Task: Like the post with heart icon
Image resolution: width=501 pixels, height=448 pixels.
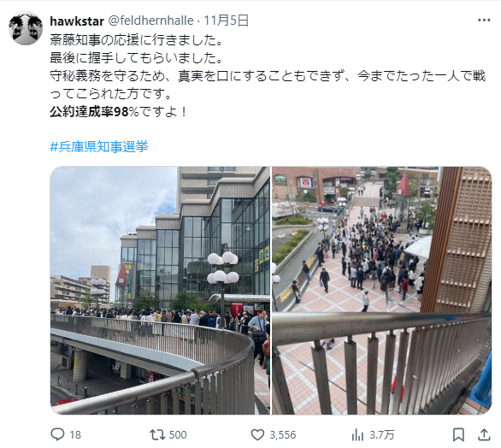Action: tap(257, 434)
